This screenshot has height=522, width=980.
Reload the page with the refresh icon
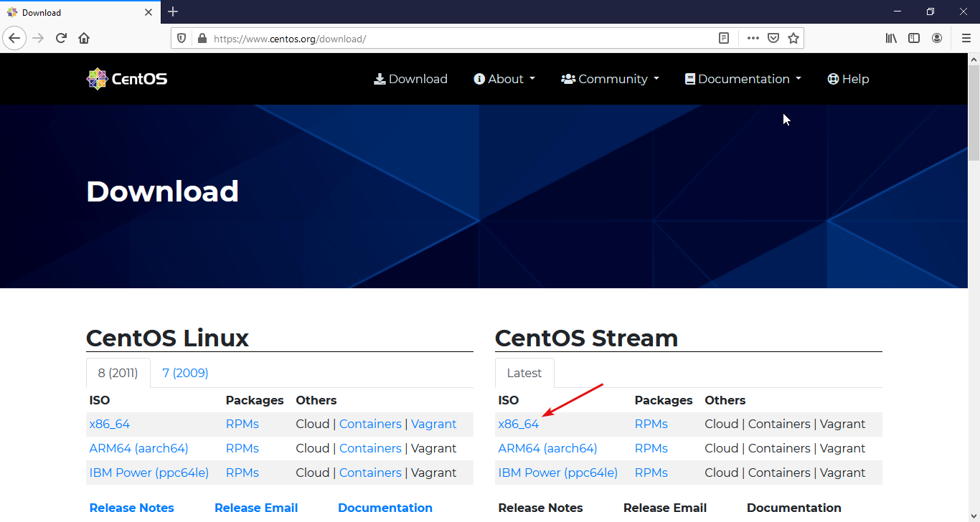(x=62, y=38)
